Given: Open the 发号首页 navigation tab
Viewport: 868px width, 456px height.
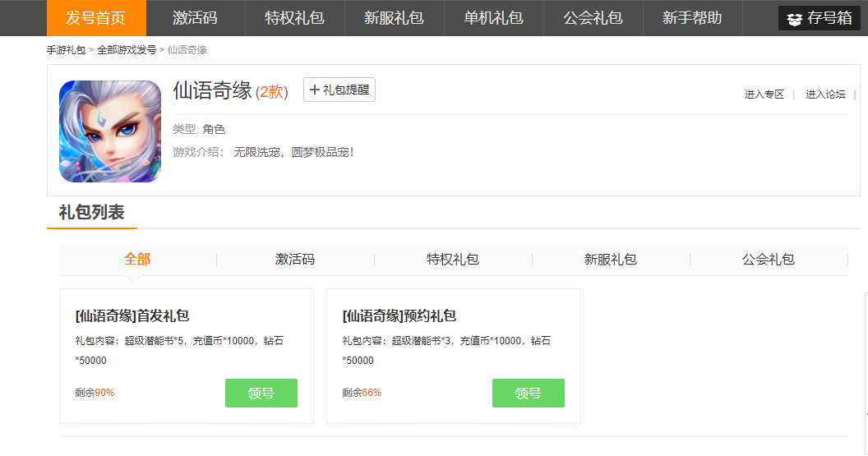Looking at the screenshot, I should (96, 18).
